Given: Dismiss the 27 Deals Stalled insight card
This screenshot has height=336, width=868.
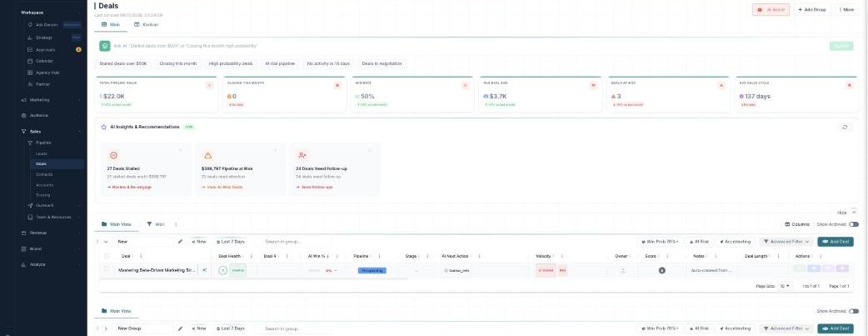Looking at the screenshot, I should (x=181, y=150).
